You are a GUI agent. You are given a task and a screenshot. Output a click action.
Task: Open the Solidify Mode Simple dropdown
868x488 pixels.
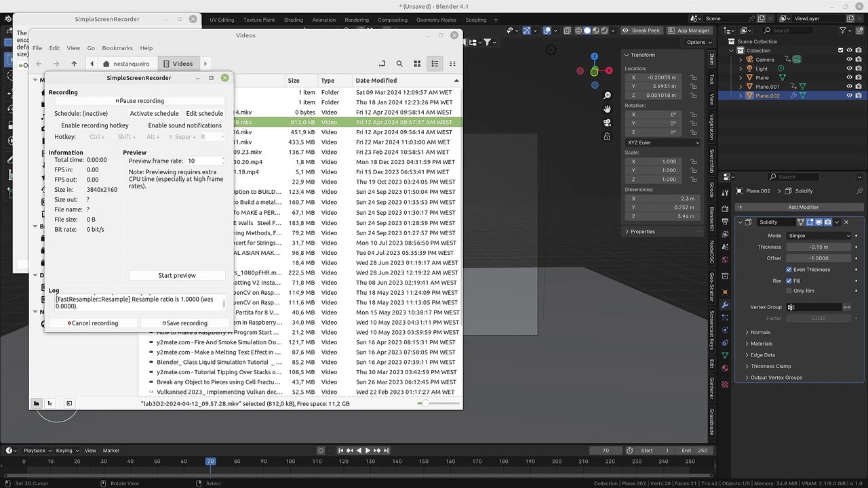click(x=818, y=236)
